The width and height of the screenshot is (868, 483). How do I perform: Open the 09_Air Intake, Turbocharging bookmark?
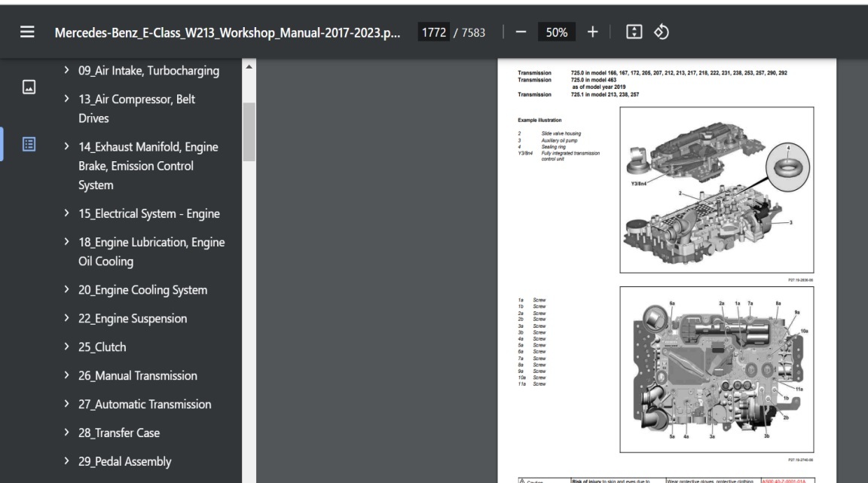coord(148,71)
